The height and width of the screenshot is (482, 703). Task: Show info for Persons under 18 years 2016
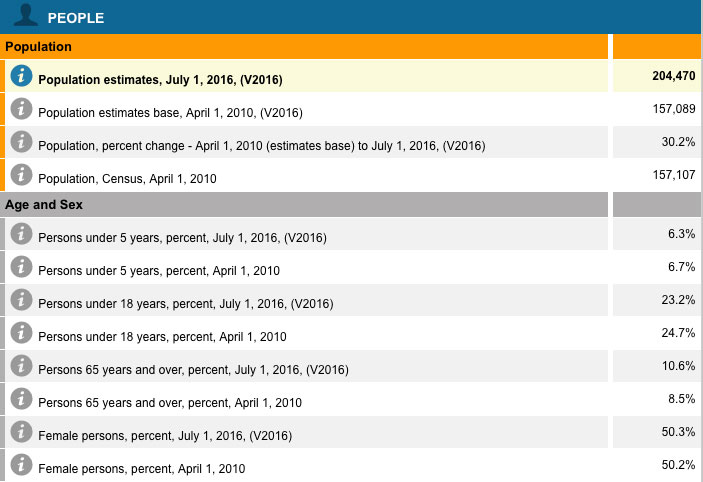coord(21,301)
